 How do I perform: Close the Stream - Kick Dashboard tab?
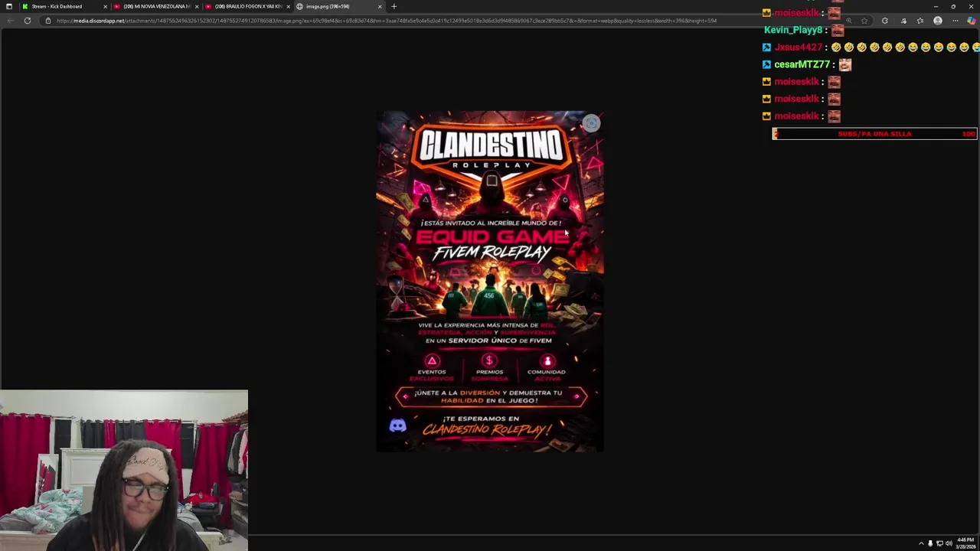tap(105, 6)
